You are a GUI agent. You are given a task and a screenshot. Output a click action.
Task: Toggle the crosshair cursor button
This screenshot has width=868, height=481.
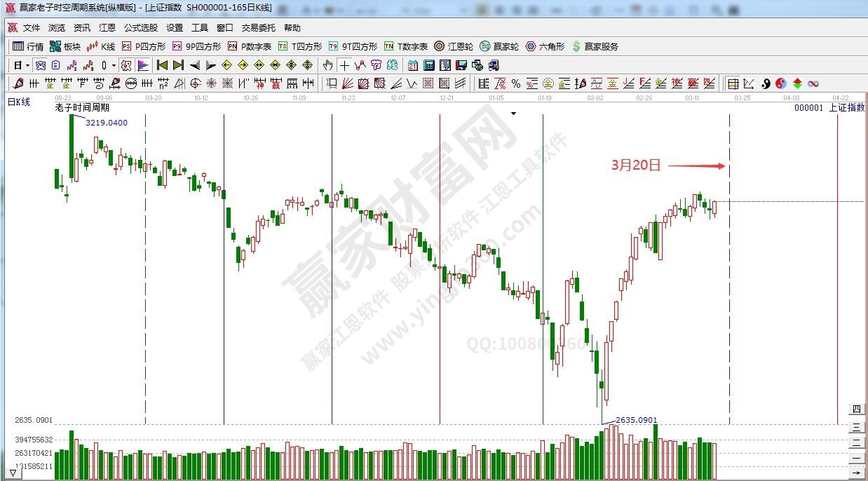click(x=344, y=65)
